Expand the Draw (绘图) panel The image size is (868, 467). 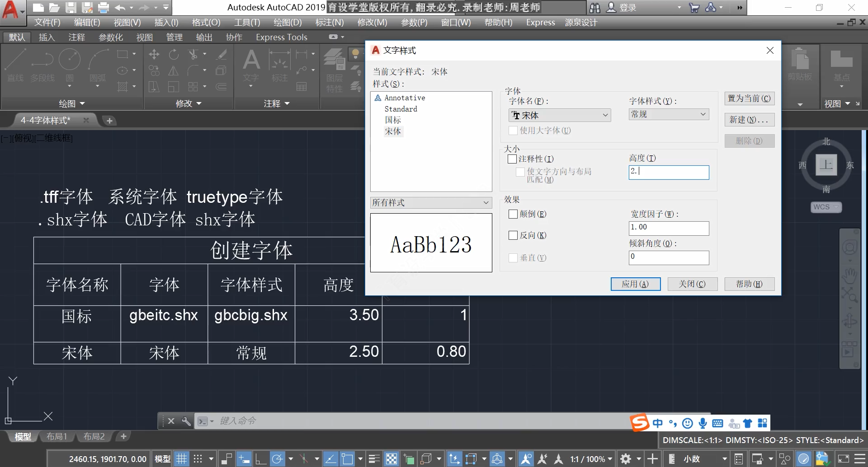point(72,104)
